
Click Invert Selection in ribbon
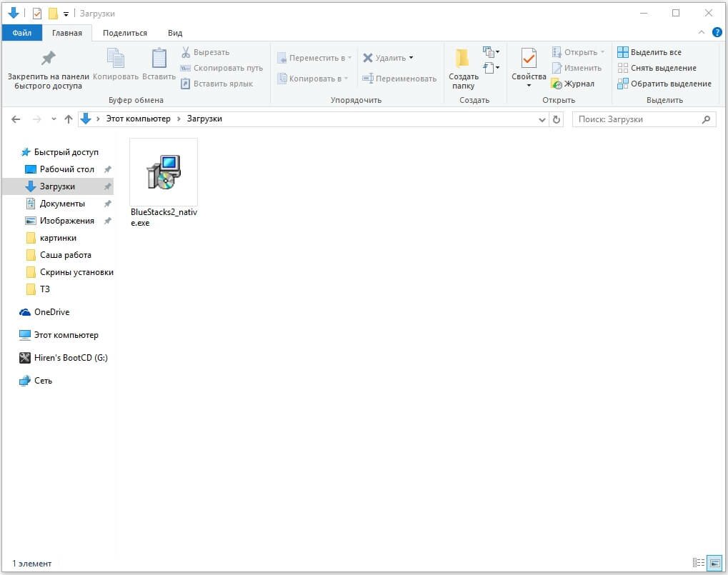664,84
